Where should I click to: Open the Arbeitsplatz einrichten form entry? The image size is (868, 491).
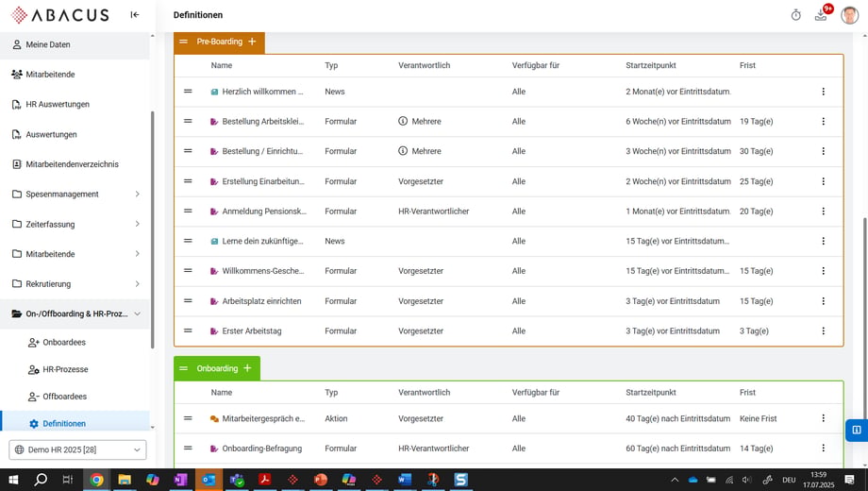click(x=262, y=301)
